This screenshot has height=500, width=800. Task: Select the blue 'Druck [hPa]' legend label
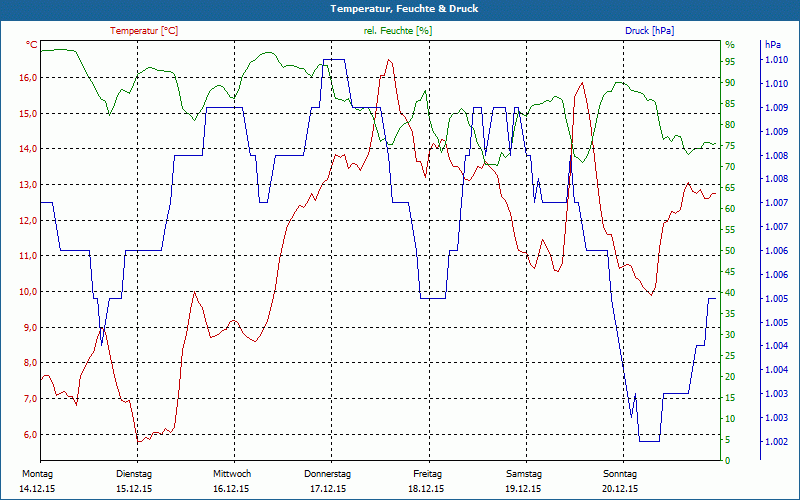tap(649, 31)
